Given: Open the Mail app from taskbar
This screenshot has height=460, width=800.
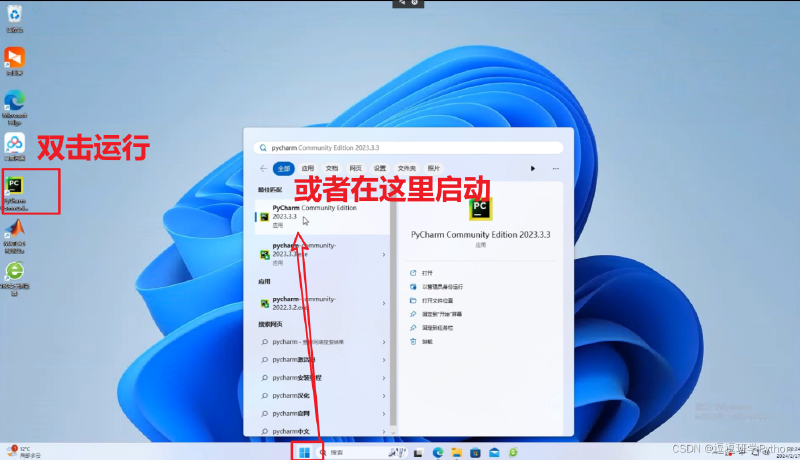Looking at the screenshot, I should coord(494,452).
